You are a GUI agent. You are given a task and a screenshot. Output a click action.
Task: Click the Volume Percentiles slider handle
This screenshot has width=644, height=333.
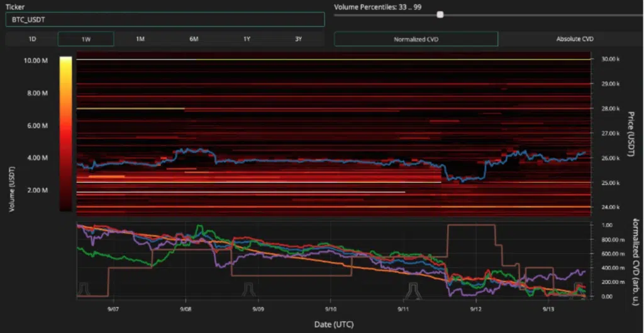pos(440,14)
